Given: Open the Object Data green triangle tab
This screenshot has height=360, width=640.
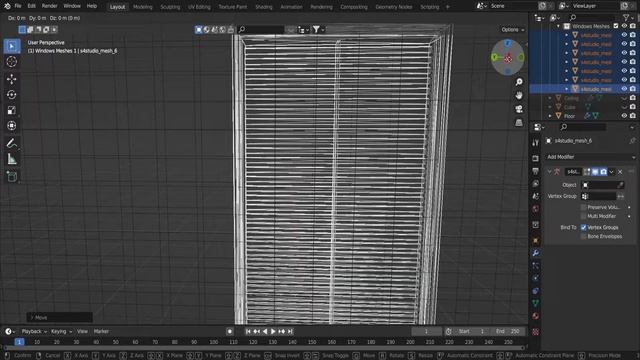Looking at the screenshot, I should point(536,303).
